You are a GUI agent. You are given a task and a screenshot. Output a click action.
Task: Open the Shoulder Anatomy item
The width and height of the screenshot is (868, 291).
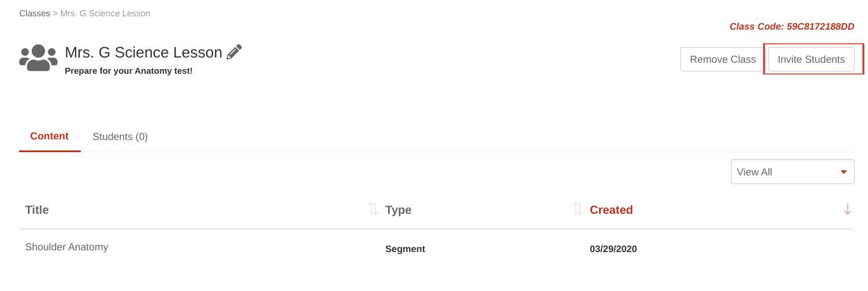67,247
